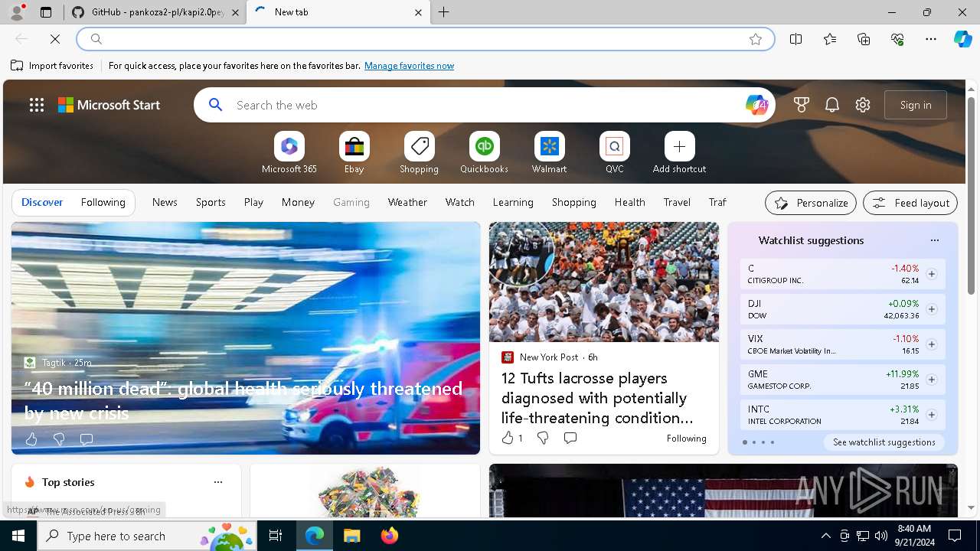The width and height of the screenshot is (980, 551).
Task: Open the notifications bell
Action: pos(832,105)
